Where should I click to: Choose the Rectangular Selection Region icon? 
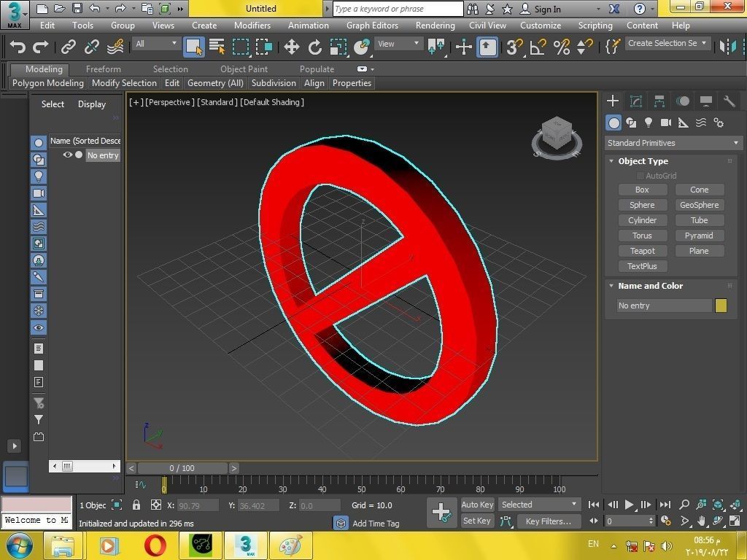[x=241, y=47]
